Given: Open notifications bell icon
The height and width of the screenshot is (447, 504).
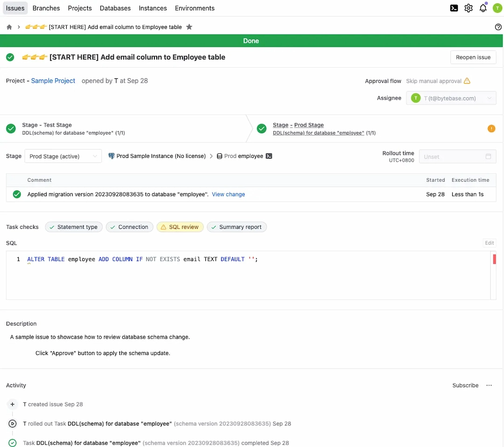Looking at the screenshot, I should pos(483,8).
